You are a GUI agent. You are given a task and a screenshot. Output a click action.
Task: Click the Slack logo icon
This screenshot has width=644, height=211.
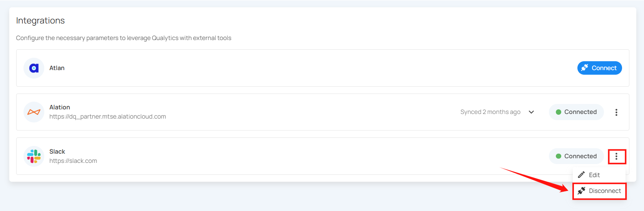[x=34, y=156]
